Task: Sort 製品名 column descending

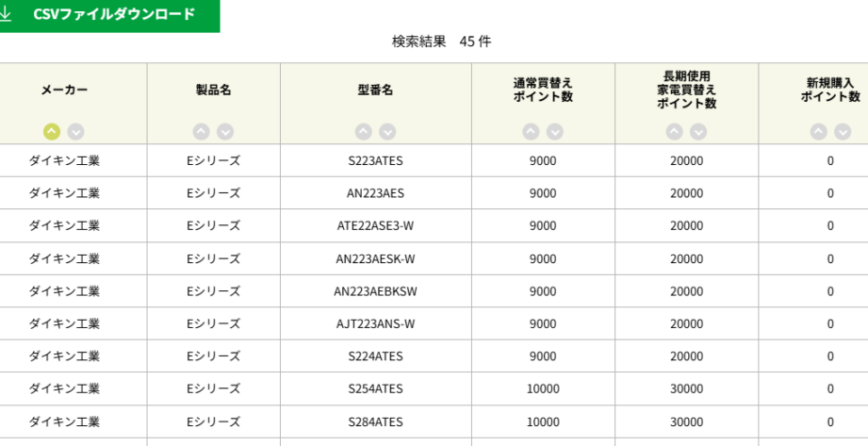Action: 224,132
